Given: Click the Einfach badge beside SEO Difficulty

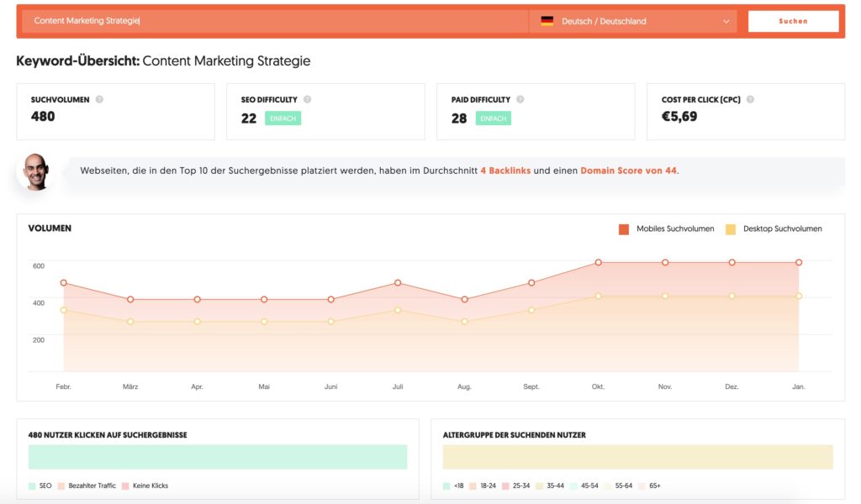Looking at the screenshot, I should [x=283, y=118].
